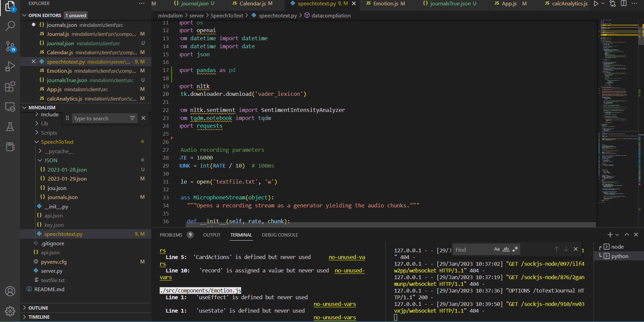This screenshot has height=322, width=644.
Task: Toggle Match Whole Word in Find box
Action: pos(506,249)
